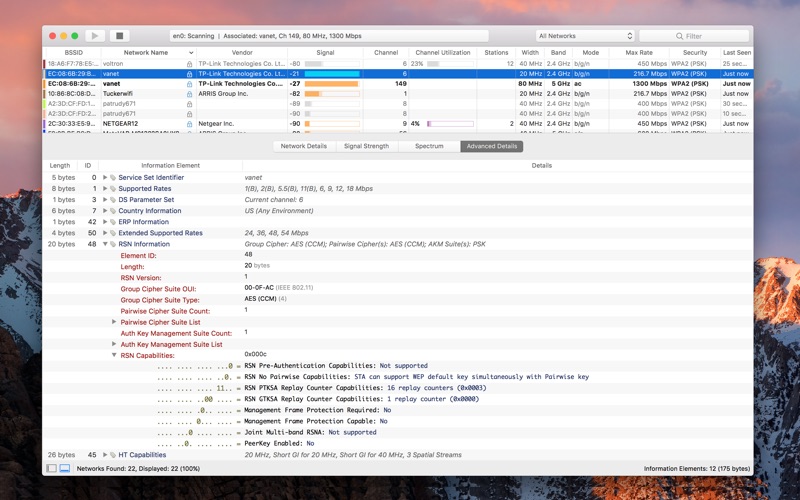The height and width of the screenshot is (500, 800).
Task: Click the Filter magnifier icon
Action: (x=679, y=36)
